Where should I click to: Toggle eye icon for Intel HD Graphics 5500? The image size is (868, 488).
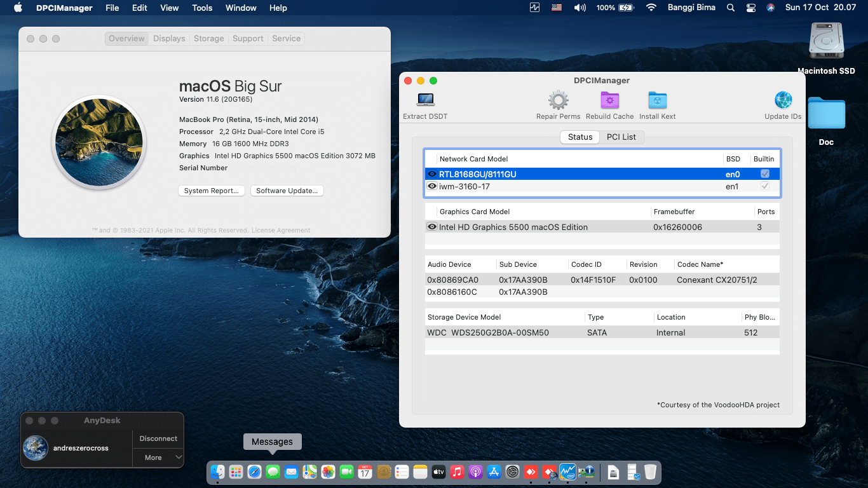click(432, 227)
